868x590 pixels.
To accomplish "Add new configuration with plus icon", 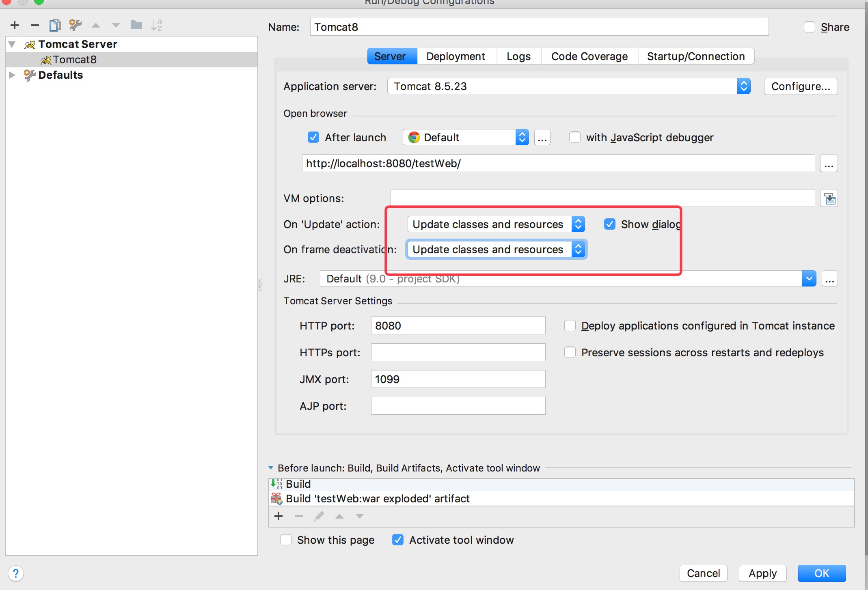I will coord(15,25).
